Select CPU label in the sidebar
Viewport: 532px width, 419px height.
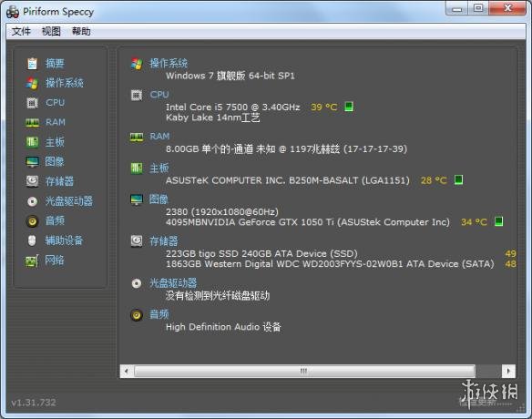click(56, 102)
